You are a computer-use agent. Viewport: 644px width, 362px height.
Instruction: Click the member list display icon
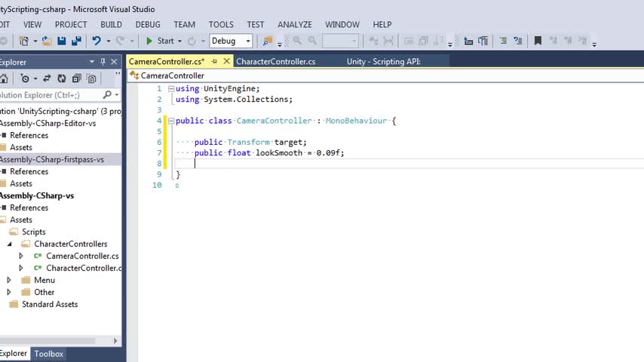(468, 41)
